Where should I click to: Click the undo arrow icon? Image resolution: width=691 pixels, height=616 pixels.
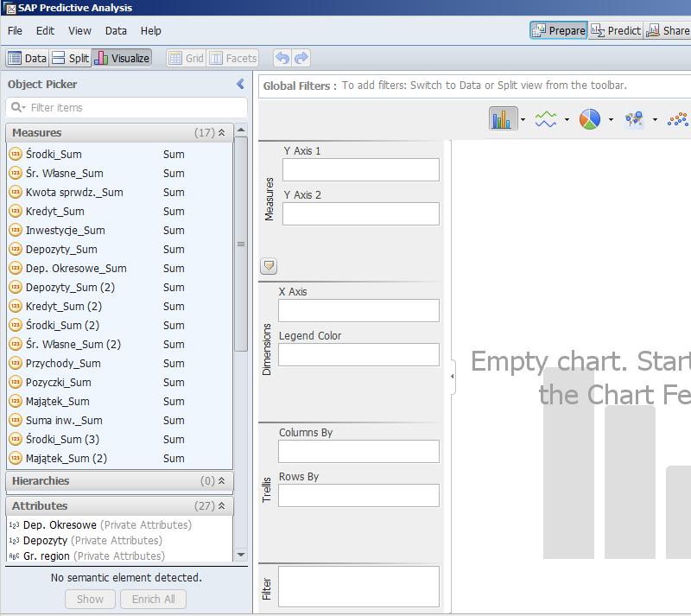click(282, 58)
